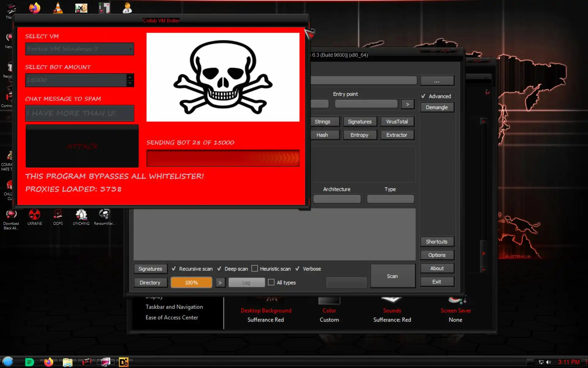Uncheck the Recursive scan checkbox

(x=174, y=269)
